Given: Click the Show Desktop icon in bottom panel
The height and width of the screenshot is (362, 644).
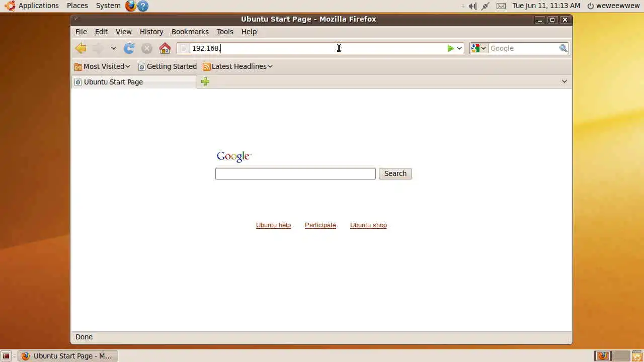Looking at the screenshot, I should click(x=6, y=356).
